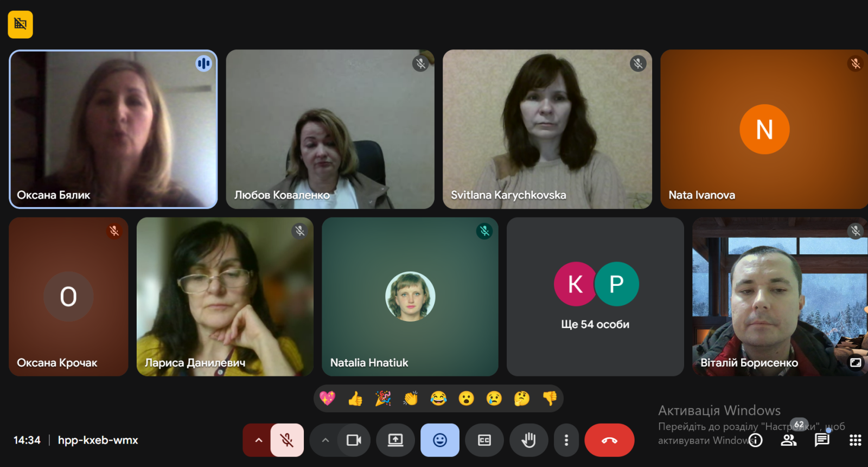Click the yellow camera-blocked icon at top left
The width and height of the screenshot is (868, 467).
tap(20, 24)
